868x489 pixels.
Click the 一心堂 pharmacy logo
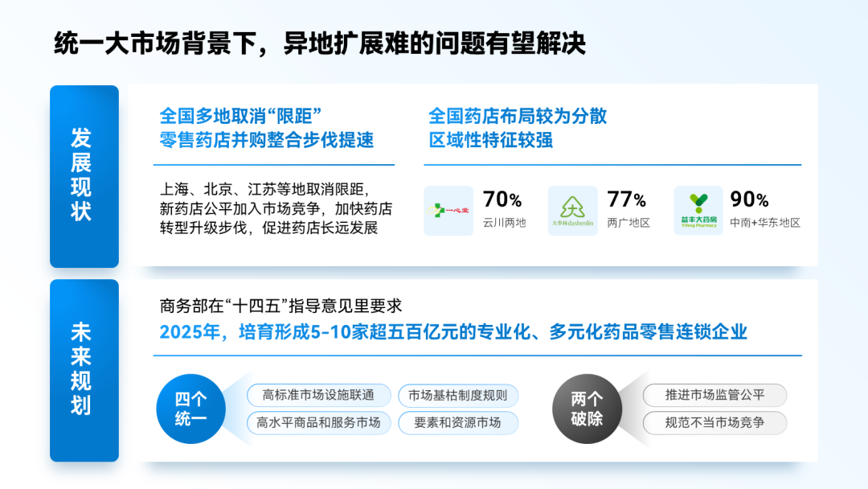coord(448,211)
